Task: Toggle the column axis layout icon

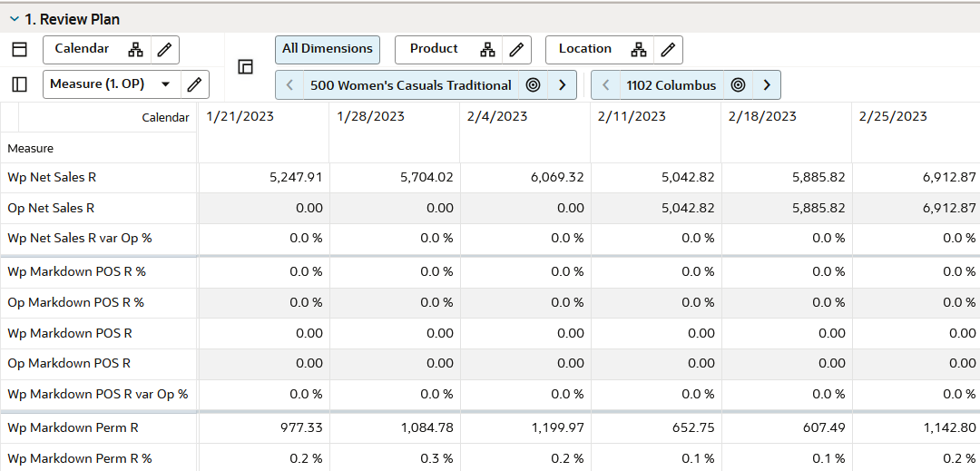Action: (x=20, y=50)
